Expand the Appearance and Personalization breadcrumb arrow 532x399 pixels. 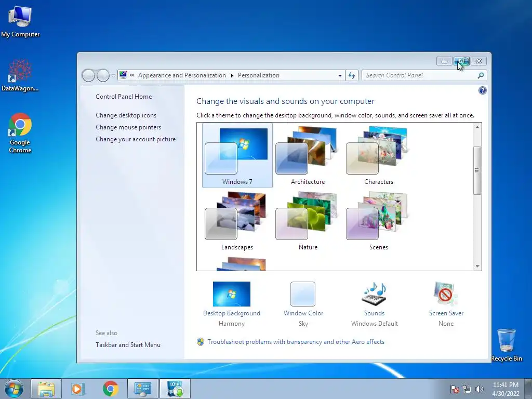[232, 75]
